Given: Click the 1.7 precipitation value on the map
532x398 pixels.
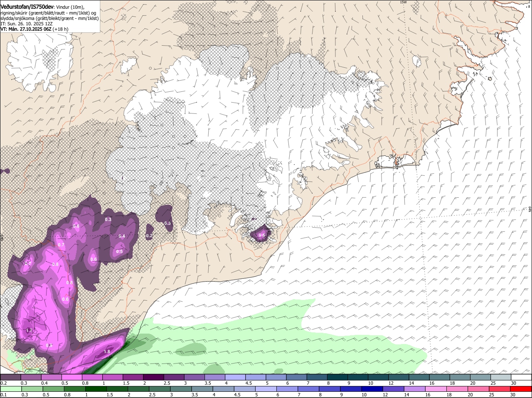Looking at the screenshot, I should 29,330.
